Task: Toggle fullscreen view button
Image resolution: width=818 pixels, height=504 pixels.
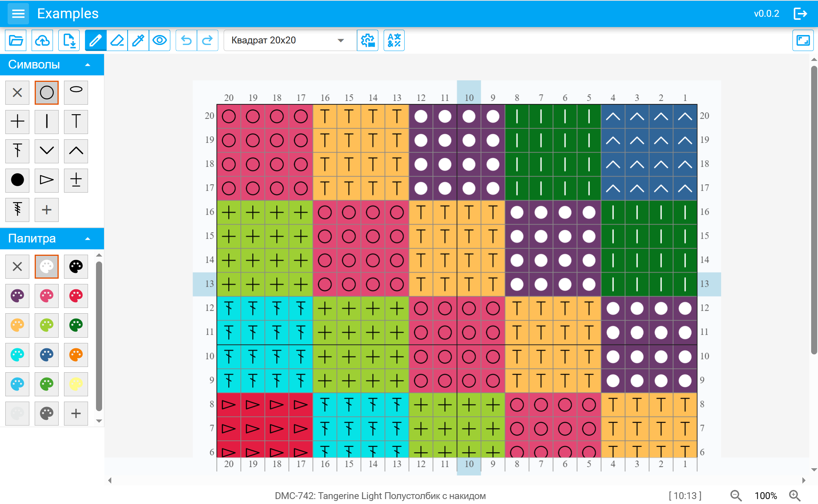Action: (x=803, y=40)
